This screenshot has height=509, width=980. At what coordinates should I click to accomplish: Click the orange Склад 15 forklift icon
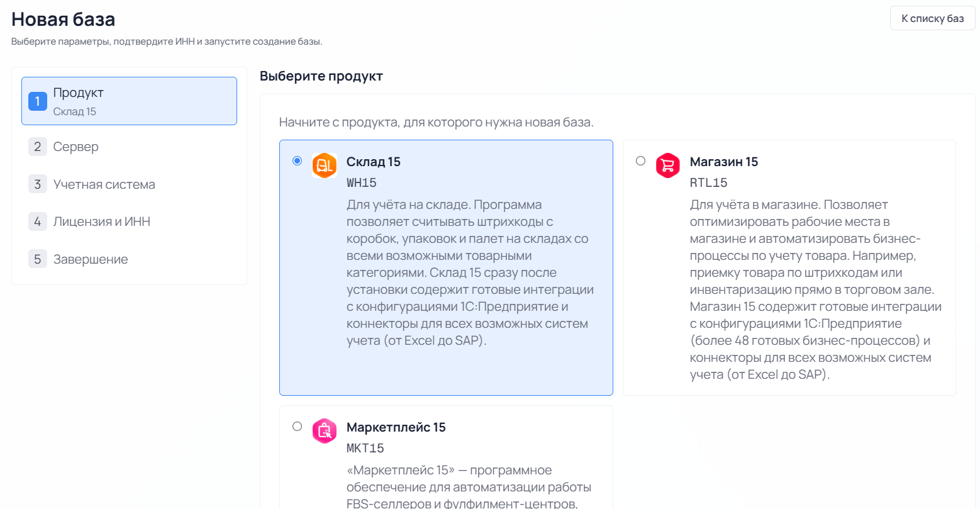325,165
